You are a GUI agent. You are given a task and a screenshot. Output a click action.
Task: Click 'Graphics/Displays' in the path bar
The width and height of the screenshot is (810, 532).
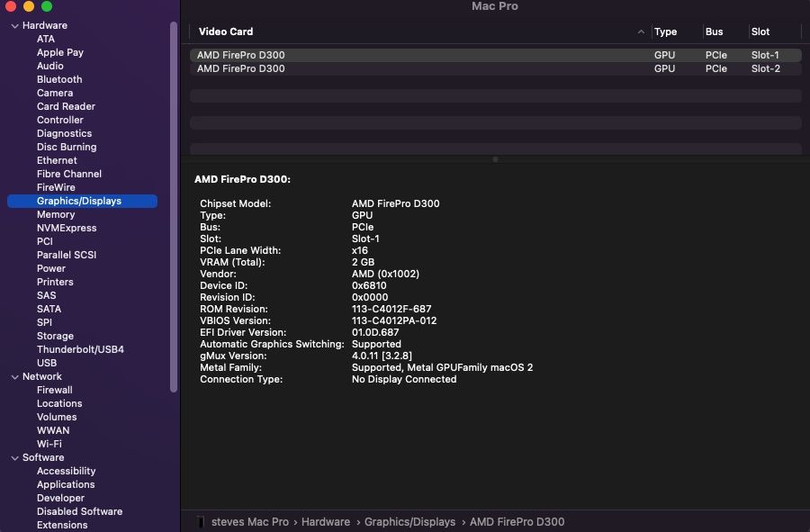[409, 522]
